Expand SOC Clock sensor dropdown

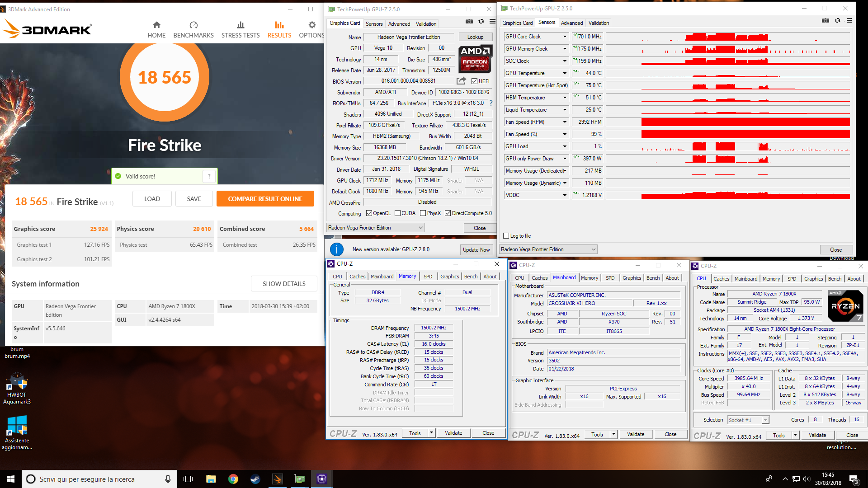pos(565,61)
